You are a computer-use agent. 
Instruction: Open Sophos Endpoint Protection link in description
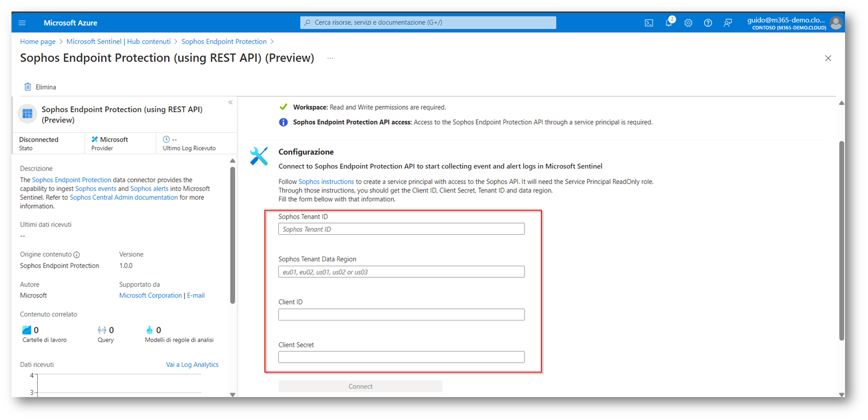72,180
